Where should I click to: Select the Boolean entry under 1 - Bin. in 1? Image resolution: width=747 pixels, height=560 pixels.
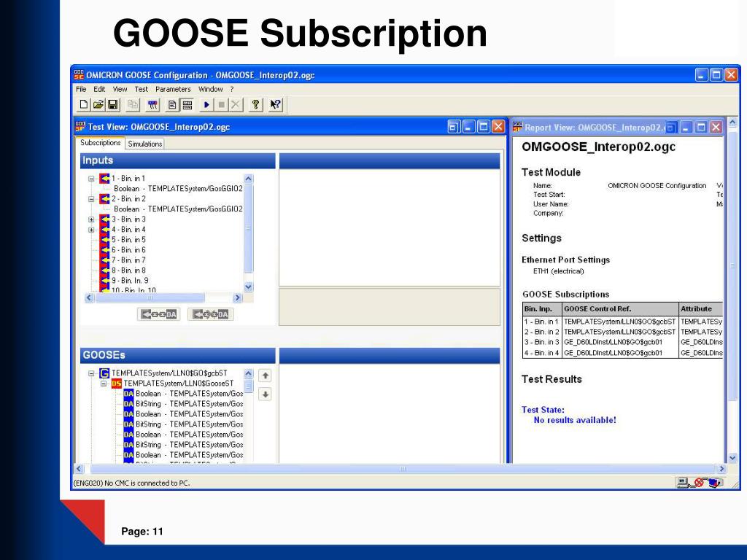coord(178,189)
